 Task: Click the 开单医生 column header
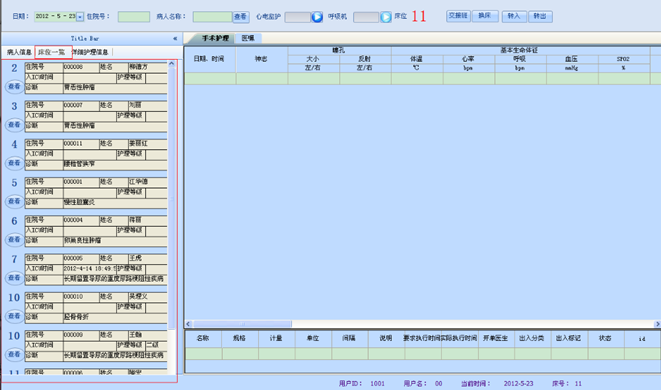[496, 338]
